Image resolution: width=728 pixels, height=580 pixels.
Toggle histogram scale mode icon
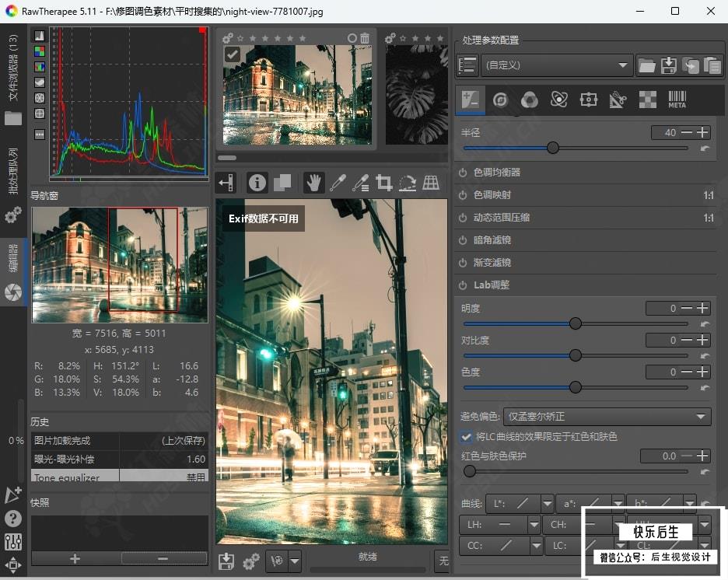pyautogui.click(x=40, y=35)
